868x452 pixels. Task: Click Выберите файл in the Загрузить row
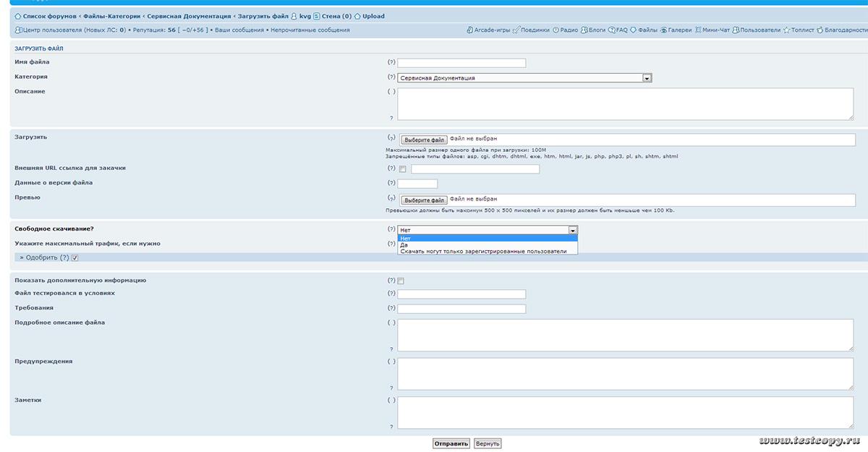coord(424,140)
